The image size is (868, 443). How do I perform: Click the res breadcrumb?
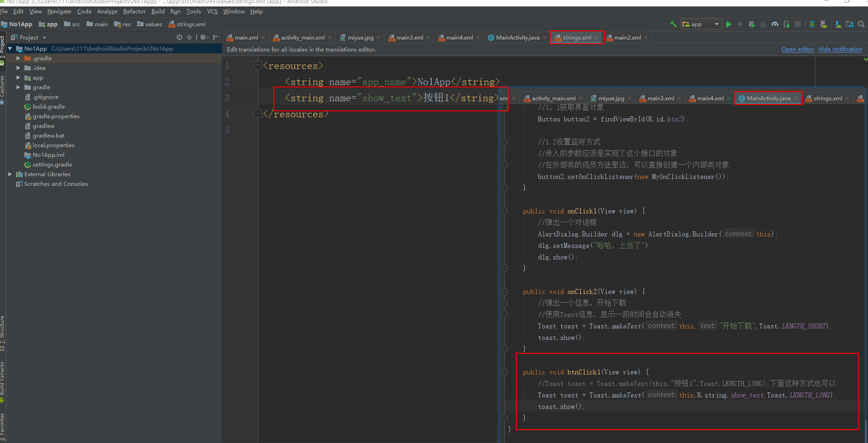click(122, 24)
